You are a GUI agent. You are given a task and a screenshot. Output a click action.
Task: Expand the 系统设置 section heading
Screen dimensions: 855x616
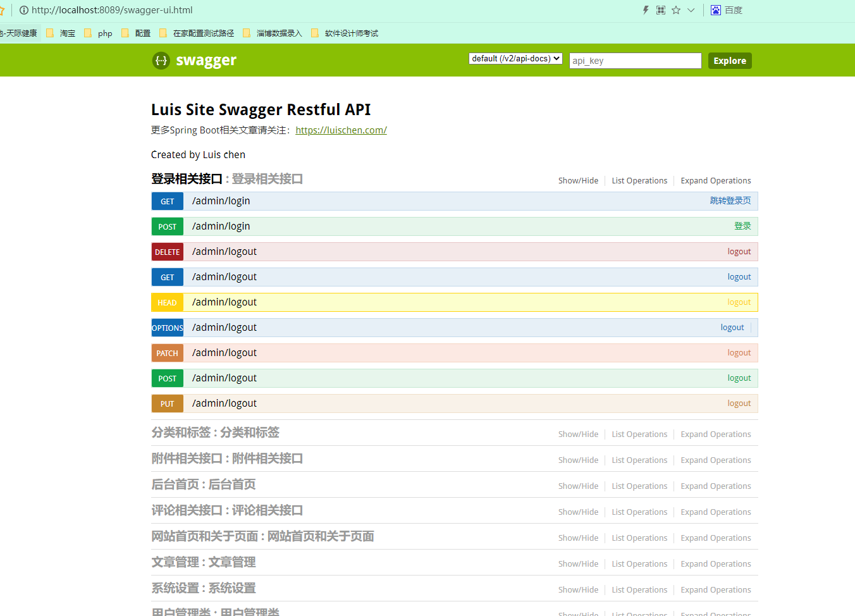click(x=204, y=588)
